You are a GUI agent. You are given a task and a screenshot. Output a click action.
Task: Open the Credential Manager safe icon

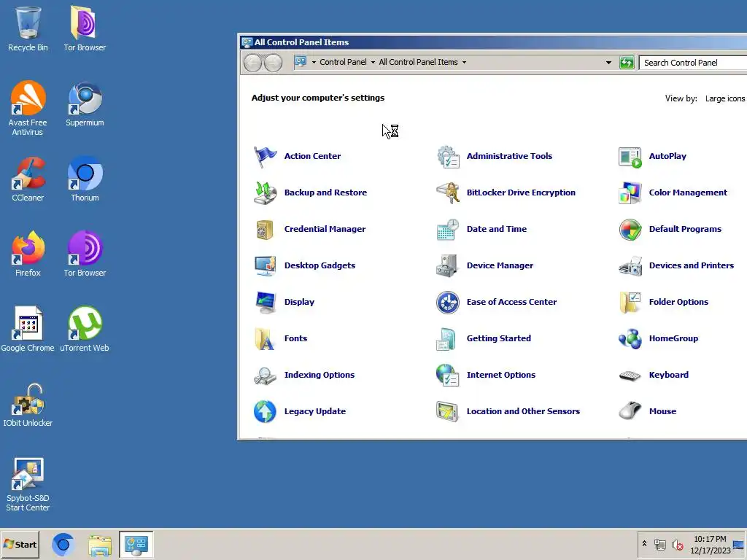tap(265, 230)
